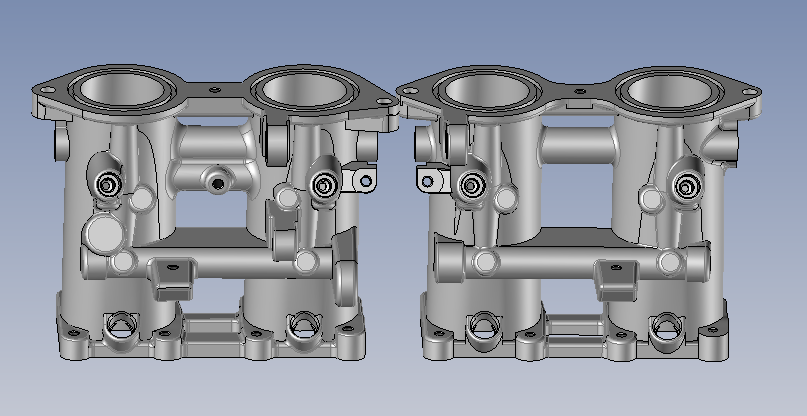
Task: Pick the center port fitting on left model
Action: coord(216,181)
